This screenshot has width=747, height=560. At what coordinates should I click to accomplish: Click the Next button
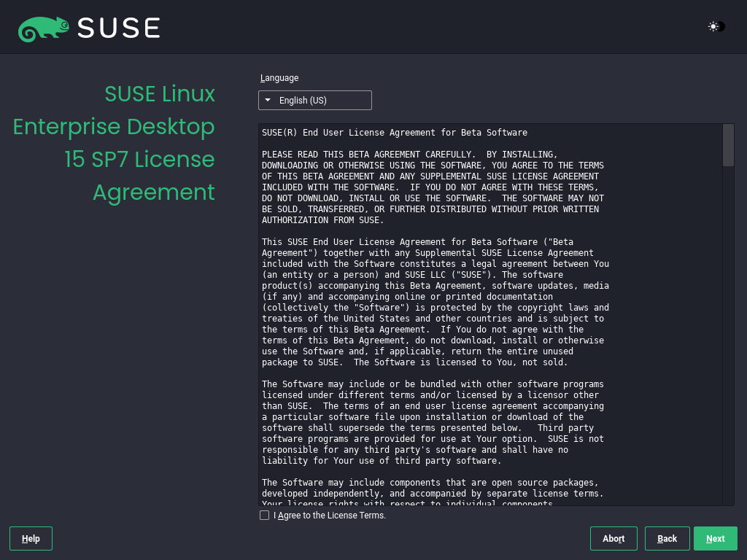pos(715,538)
